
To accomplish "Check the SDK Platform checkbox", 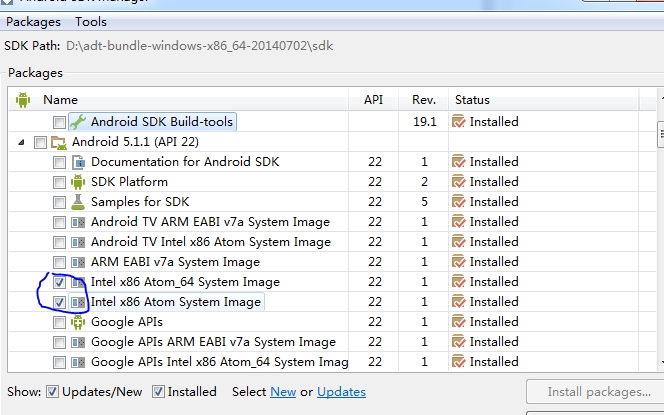I will coord(59,182).
